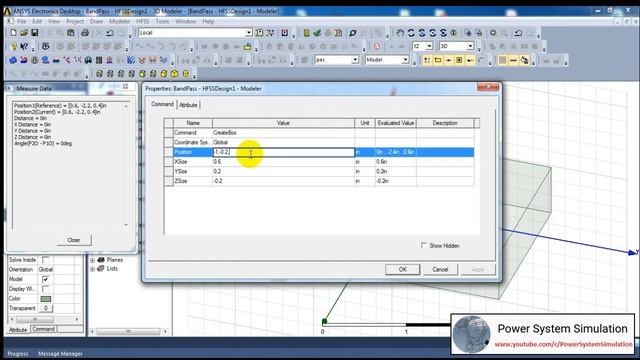Open the YZ plane dropdown

tap(429, 47)
